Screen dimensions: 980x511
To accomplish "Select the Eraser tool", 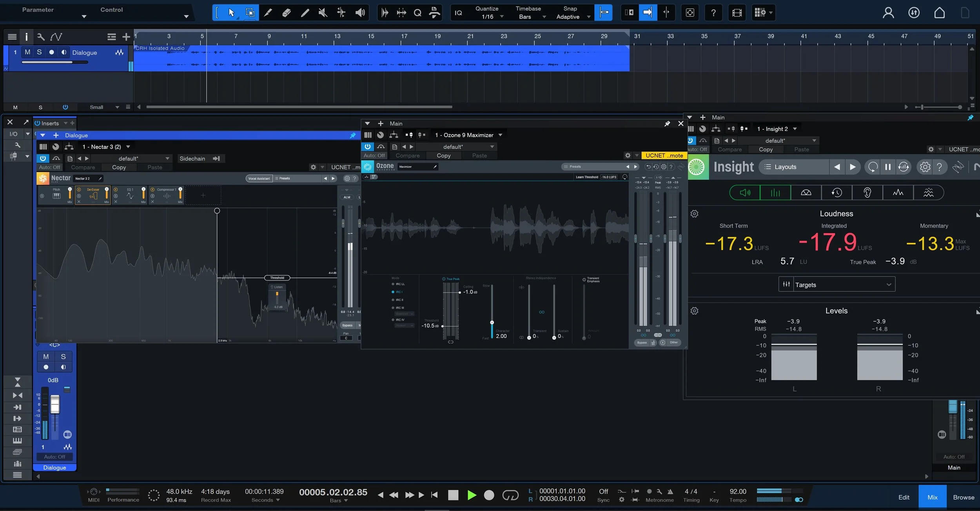I will click(x=287, y=13).
